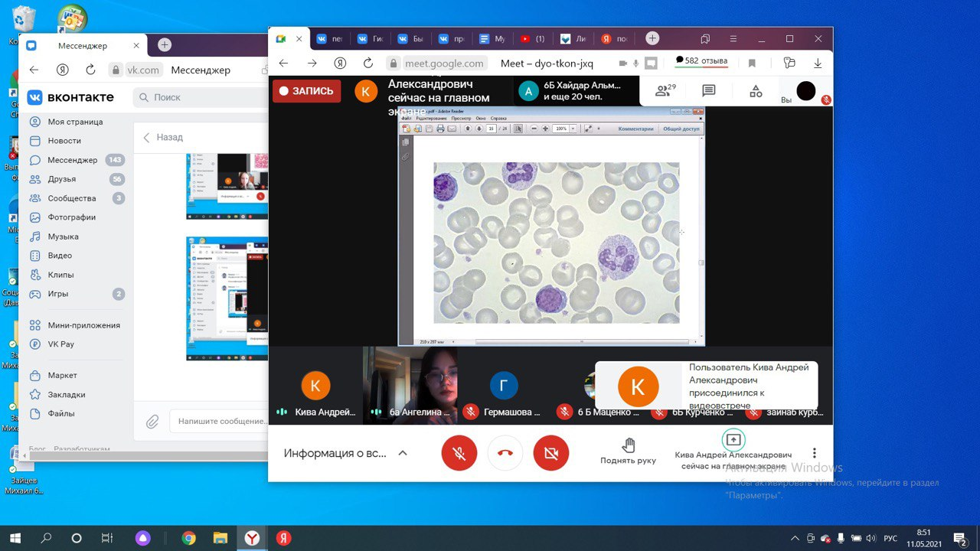Open File Explorer from the taskbar
This screenshot has height=551, width=980.
point(220,538)
